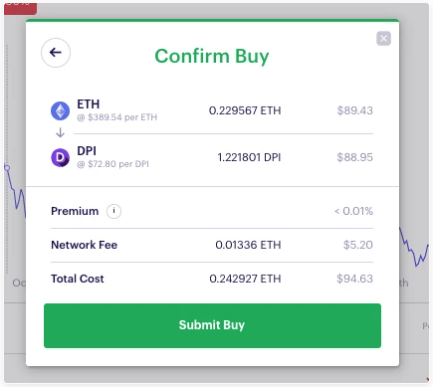Click the down arrow between ETH and DPI
The height and width of the screenshot is (387, 433).
(x=60, y=133)
